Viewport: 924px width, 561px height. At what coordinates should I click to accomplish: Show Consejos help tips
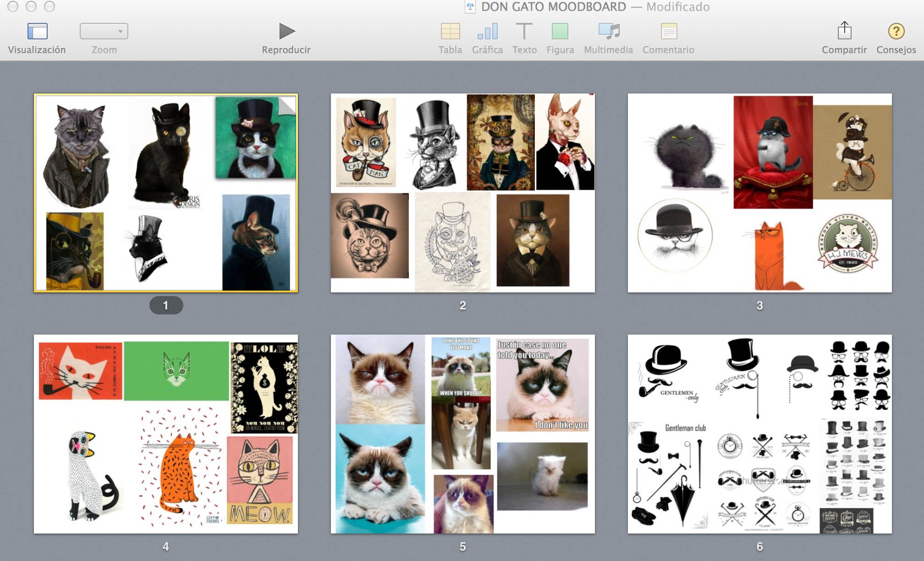tap(896, 31)
